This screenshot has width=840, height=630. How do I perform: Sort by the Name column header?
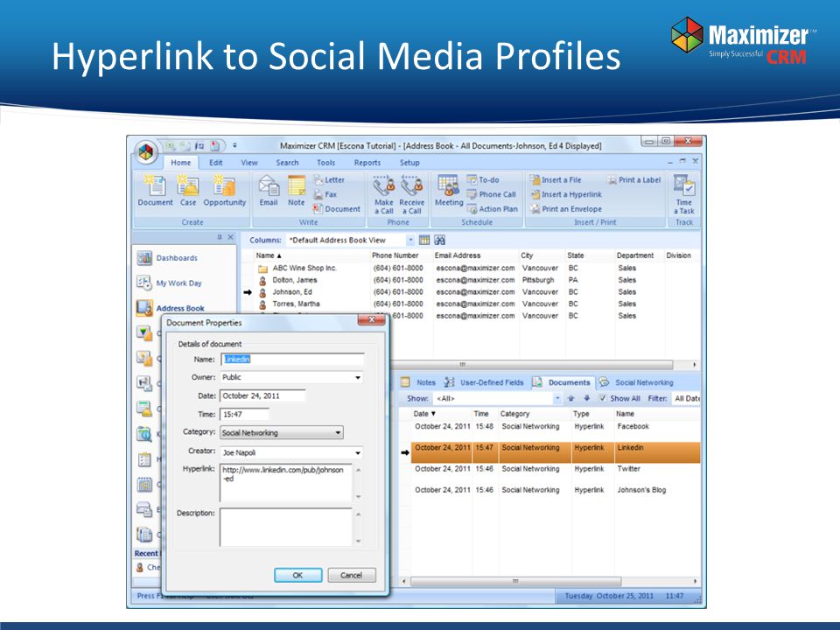click(268, 255)
